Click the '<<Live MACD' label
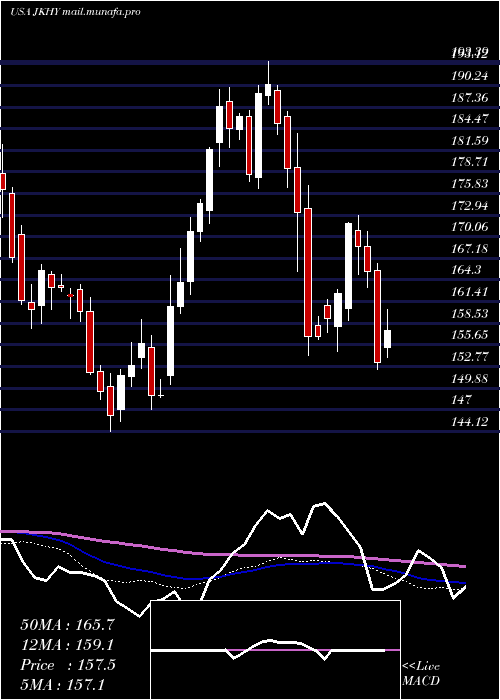The height and width of the screenshot is (700, 500). (421, 674)
